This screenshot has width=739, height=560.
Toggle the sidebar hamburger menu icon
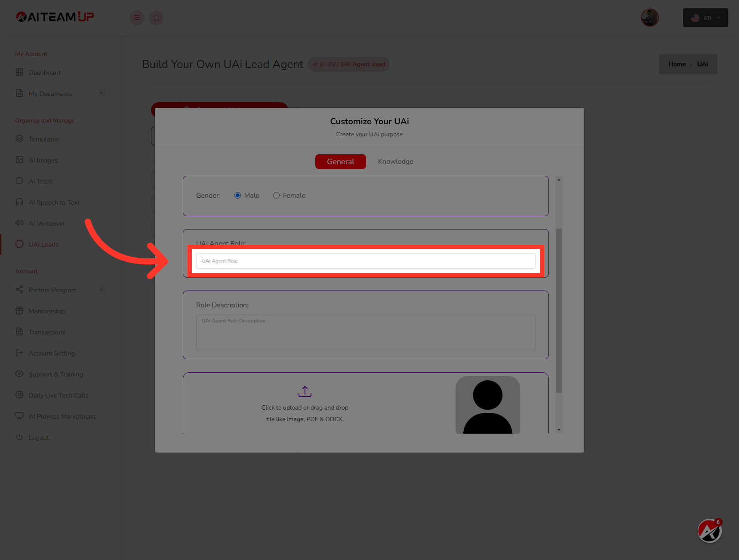point(137,18)
